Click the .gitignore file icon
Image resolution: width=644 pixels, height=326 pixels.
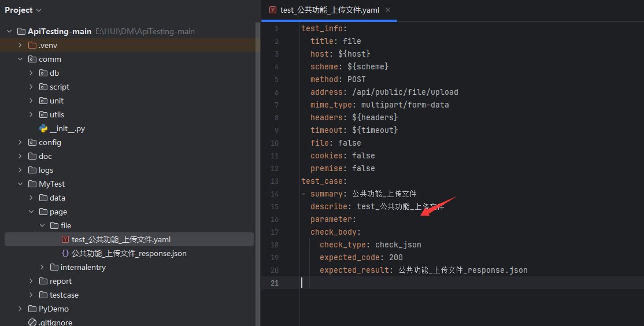[x=32, y=323]
